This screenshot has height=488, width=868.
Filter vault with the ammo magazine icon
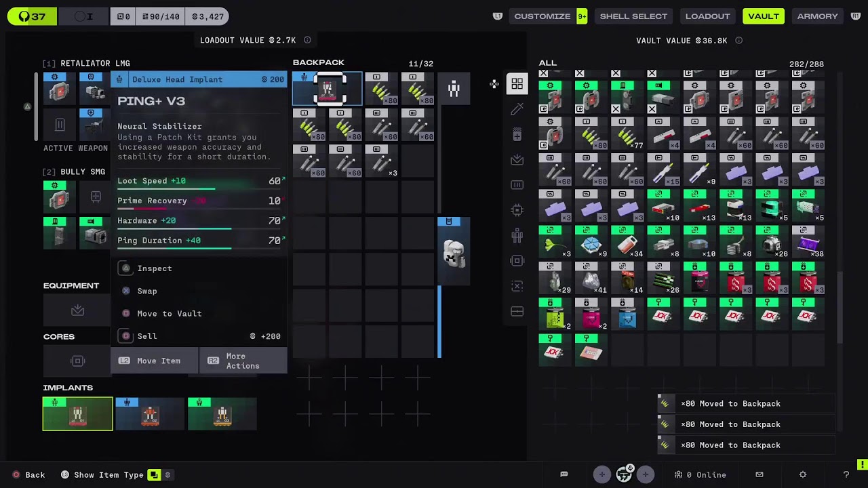517,185
